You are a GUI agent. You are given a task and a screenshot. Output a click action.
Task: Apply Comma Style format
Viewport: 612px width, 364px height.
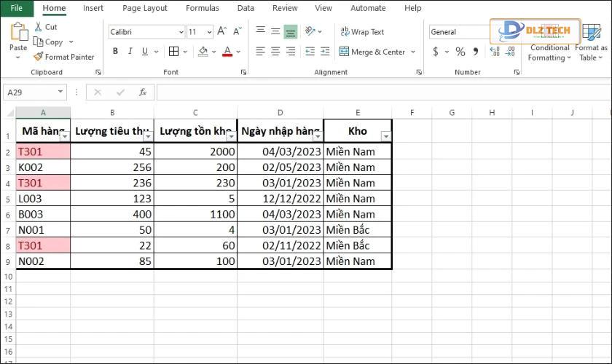(475, 51)
